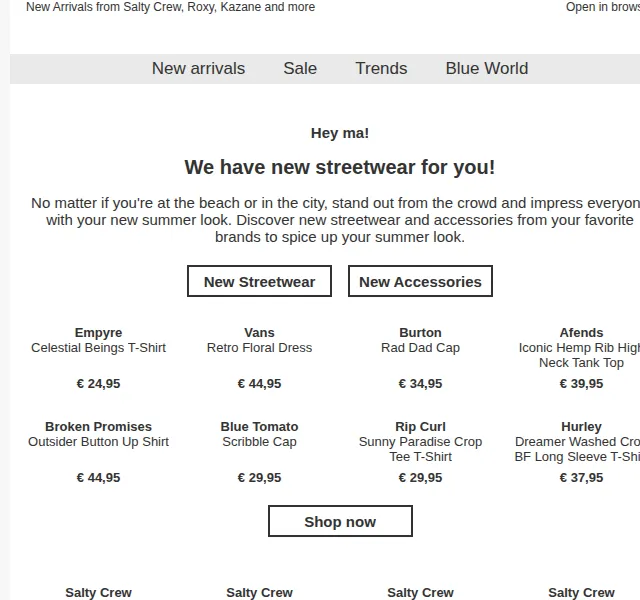Image resolution: width=640 pixels, height=600 pixels.
Task: Select the Blue Tomato brand name
Action: pos(260,427)
